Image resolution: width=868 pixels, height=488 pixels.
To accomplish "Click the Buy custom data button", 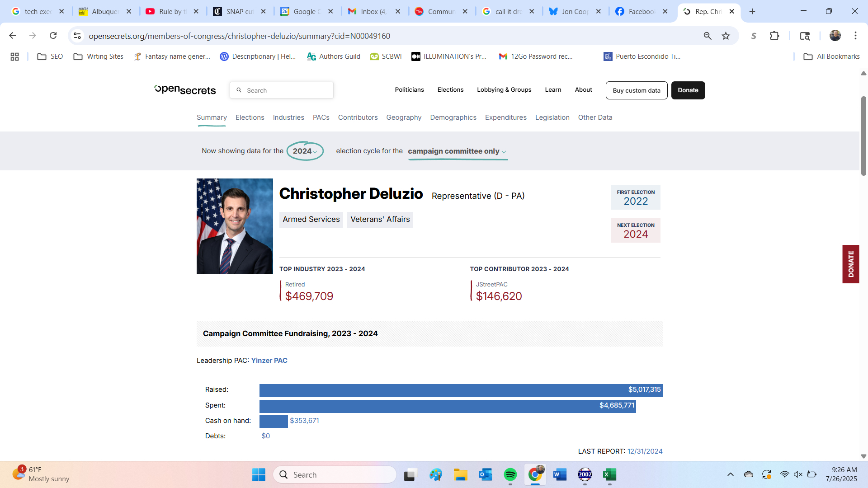I will click(636, 90).
